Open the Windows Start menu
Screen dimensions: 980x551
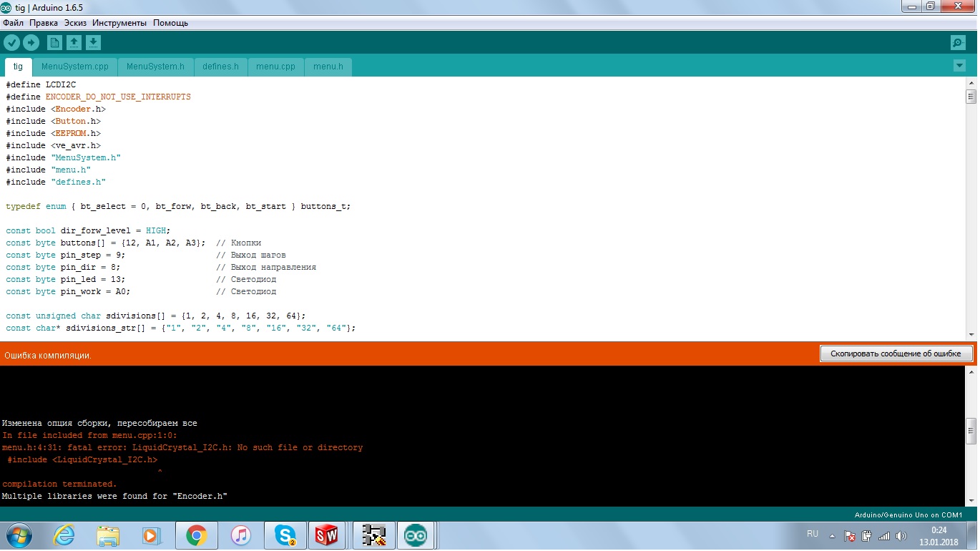coord(19,535)
